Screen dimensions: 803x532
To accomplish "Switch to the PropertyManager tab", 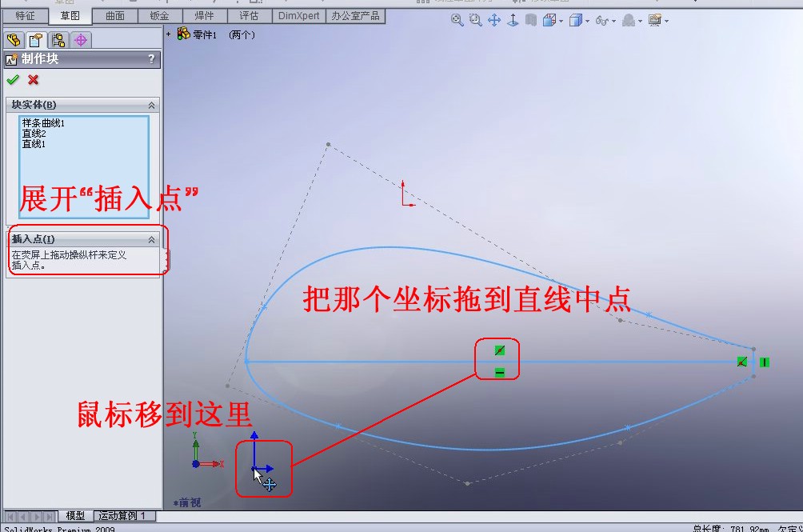I will tap(36, 40).
